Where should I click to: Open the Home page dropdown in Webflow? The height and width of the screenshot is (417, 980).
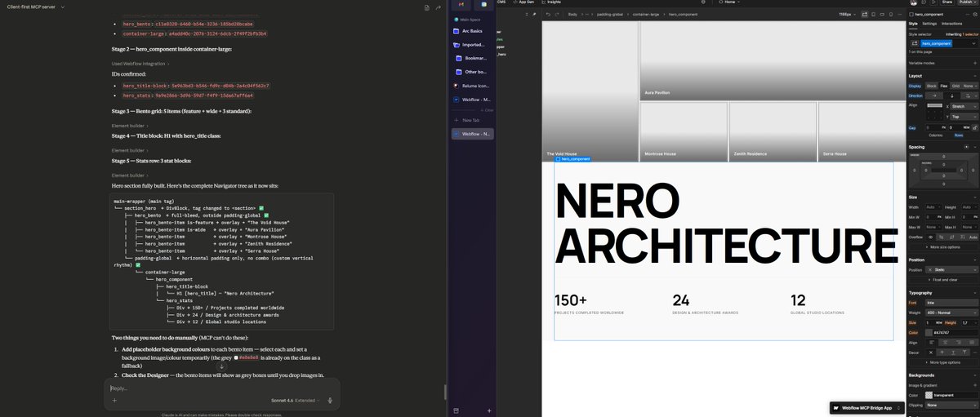point(728,2)
